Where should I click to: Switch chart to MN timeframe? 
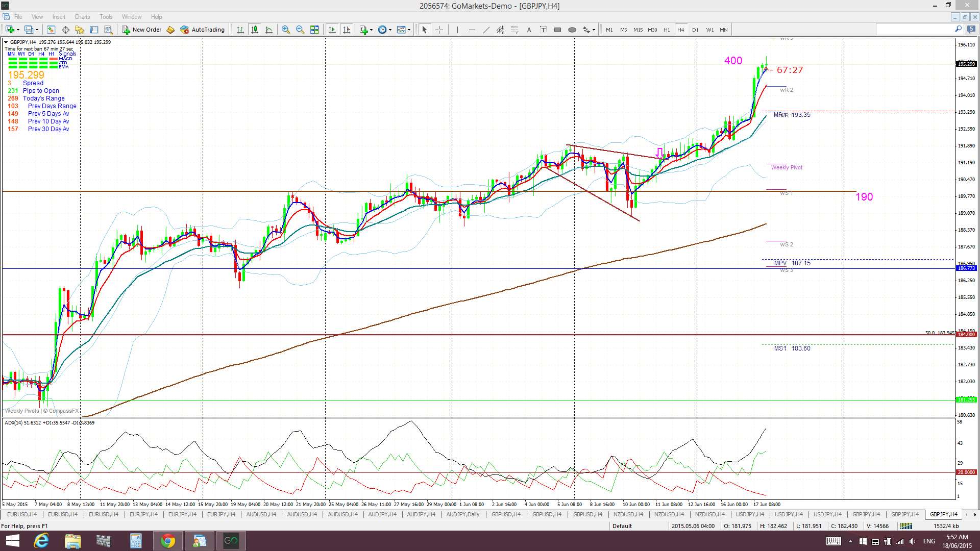[723, 30]
